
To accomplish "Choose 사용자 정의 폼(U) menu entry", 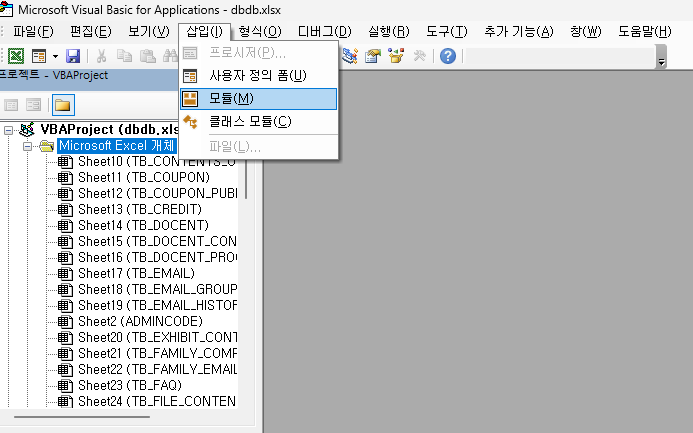I will tap(259, 76).
